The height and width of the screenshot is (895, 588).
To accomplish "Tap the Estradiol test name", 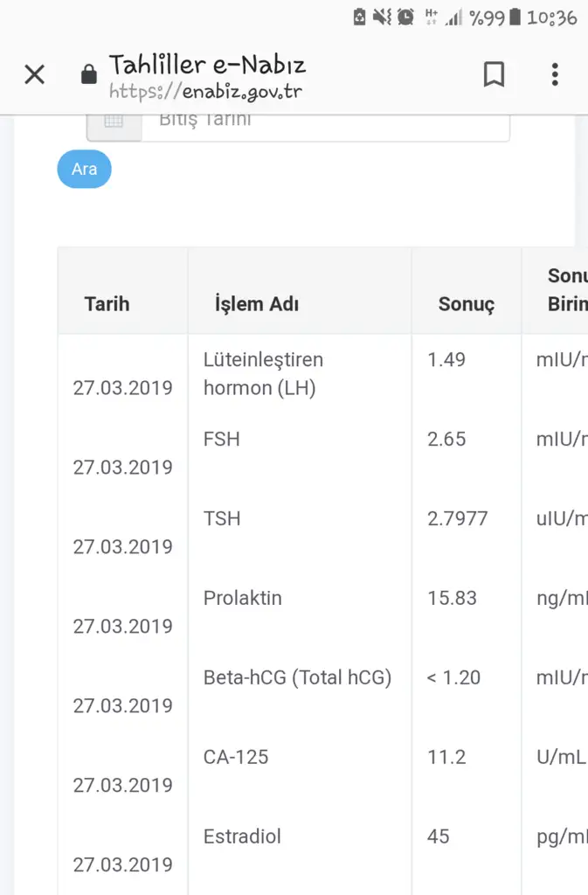I will coord(242,837).
